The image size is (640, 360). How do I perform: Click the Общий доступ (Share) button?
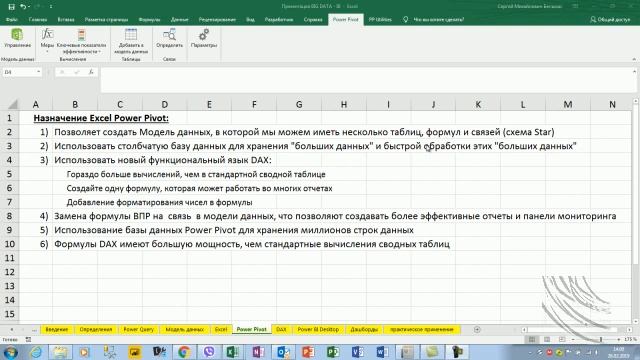click(610, 19)
